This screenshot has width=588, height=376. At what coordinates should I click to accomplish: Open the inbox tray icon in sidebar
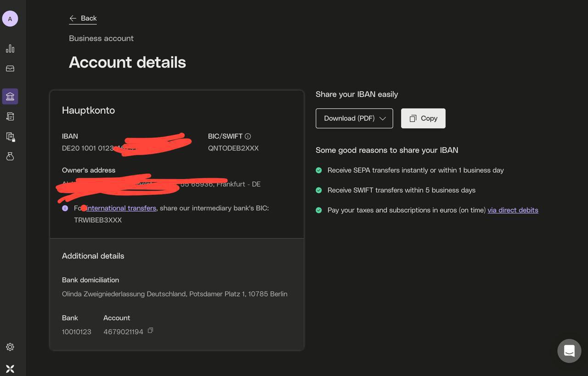10,68
